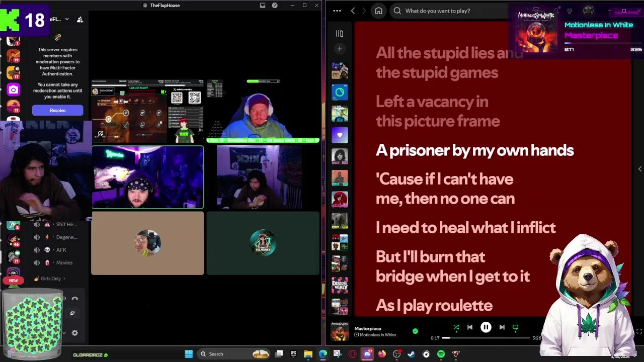Open the Discord inbox icon in title bar
This screenshot has height=362, width=644.
click(x=263, y=5)
